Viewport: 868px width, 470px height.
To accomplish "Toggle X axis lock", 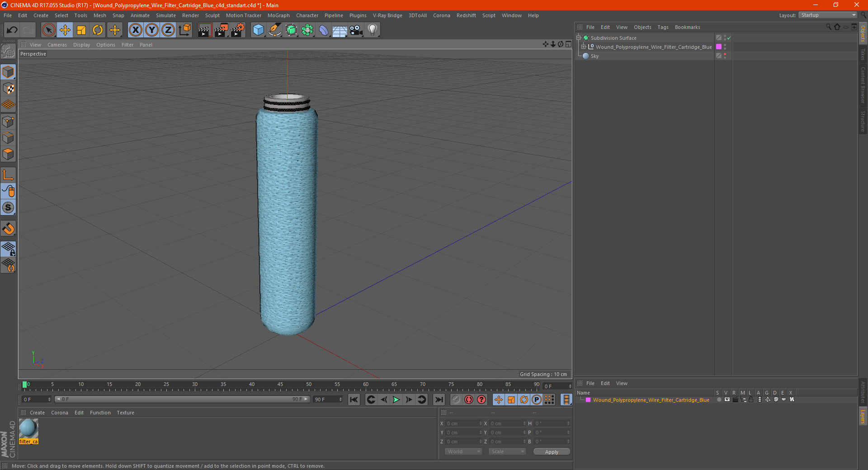I will (135, 30).
